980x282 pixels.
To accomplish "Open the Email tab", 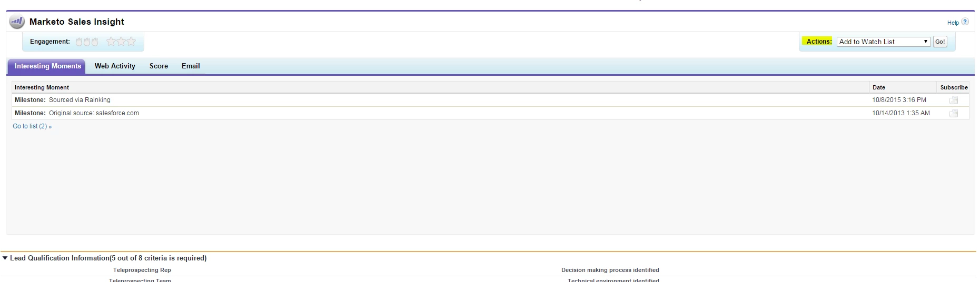I will tap(191, 66).
